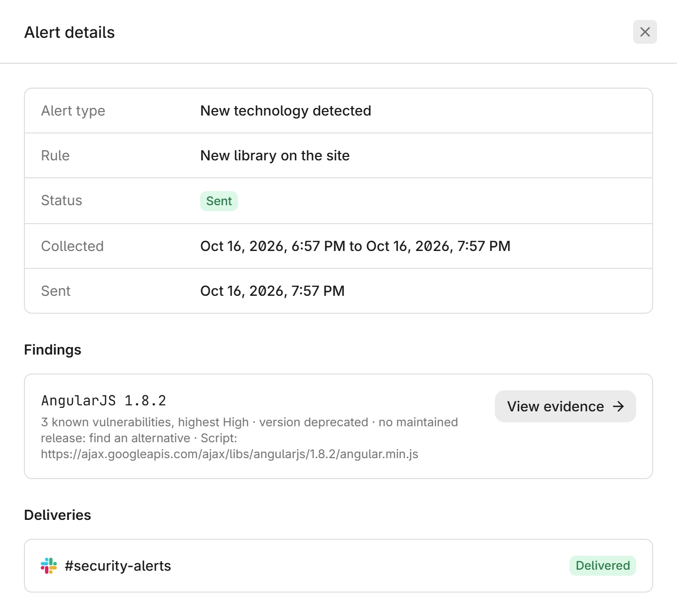Click the angular.min.js script URL

(229, 454)
